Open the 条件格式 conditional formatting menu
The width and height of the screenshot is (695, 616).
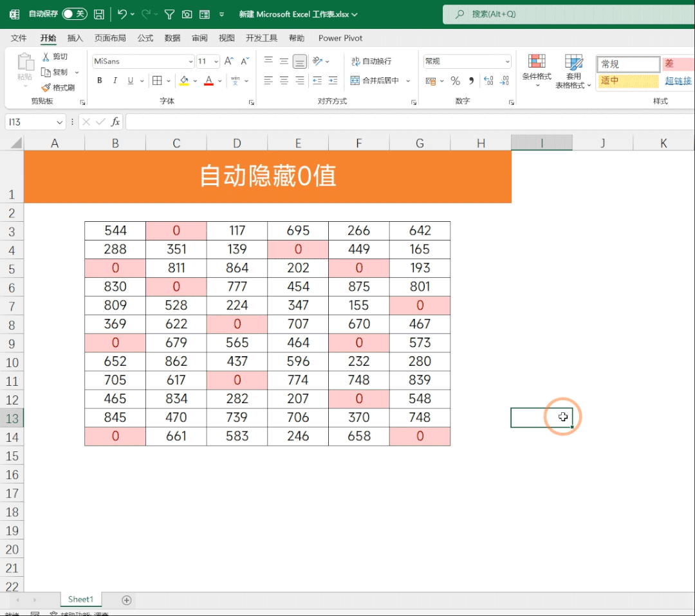[x=537, y=71]
